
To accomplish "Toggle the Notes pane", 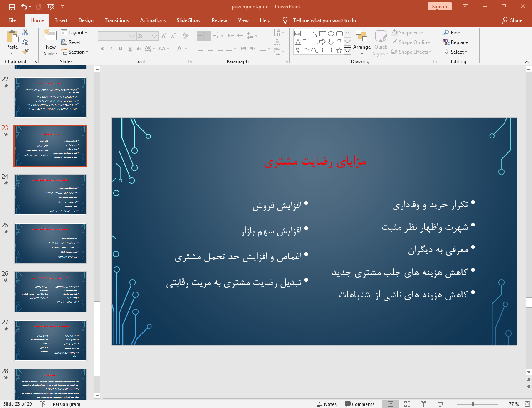I will [x=327, y=404].
